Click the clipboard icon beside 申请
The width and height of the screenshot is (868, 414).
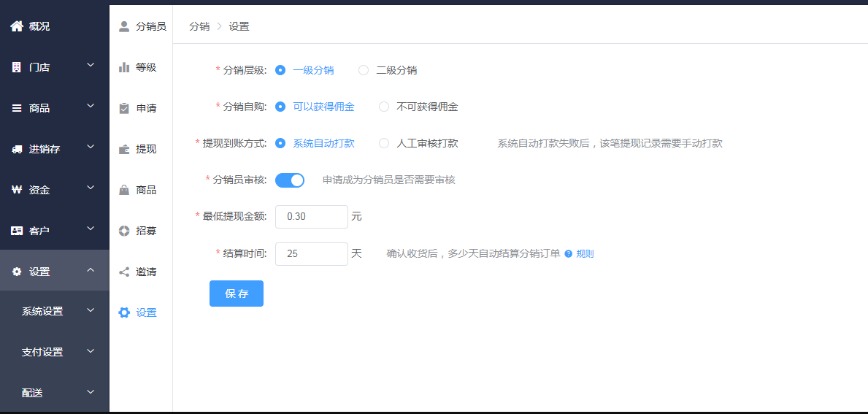point(124,108)
